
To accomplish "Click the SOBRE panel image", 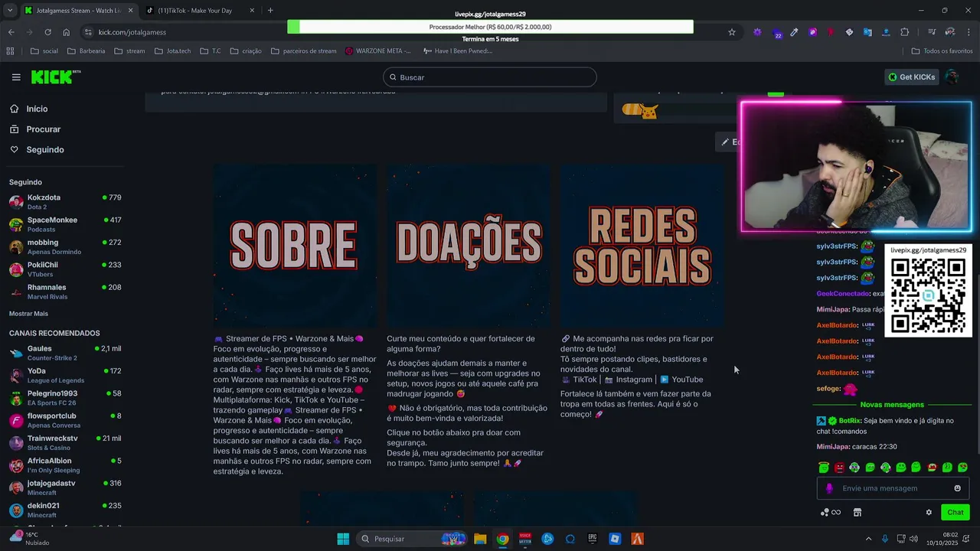I will (x=295, y=246).
